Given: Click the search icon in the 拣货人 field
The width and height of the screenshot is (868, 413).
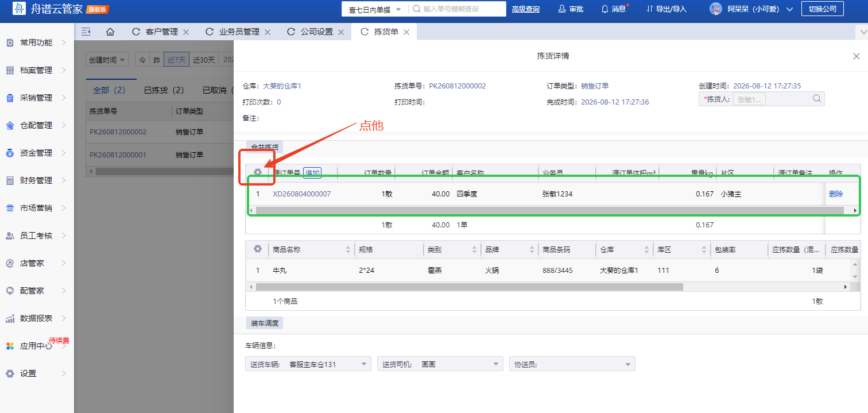Looking at the screenshot, I should [817, 99].
